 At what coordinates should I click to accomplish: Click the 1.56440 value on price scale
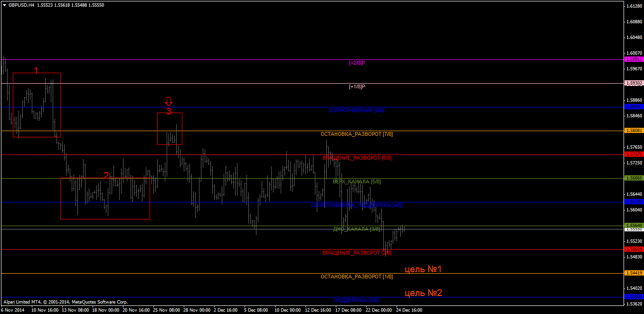click(635, 194)
